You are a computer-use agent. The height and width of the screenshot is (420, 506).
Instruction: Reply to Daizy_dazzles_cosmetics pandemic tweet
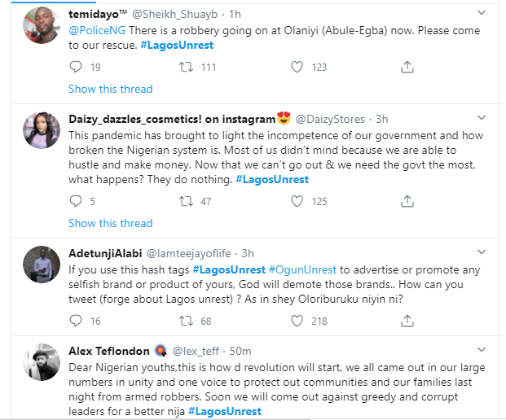(x=76, y=201)
